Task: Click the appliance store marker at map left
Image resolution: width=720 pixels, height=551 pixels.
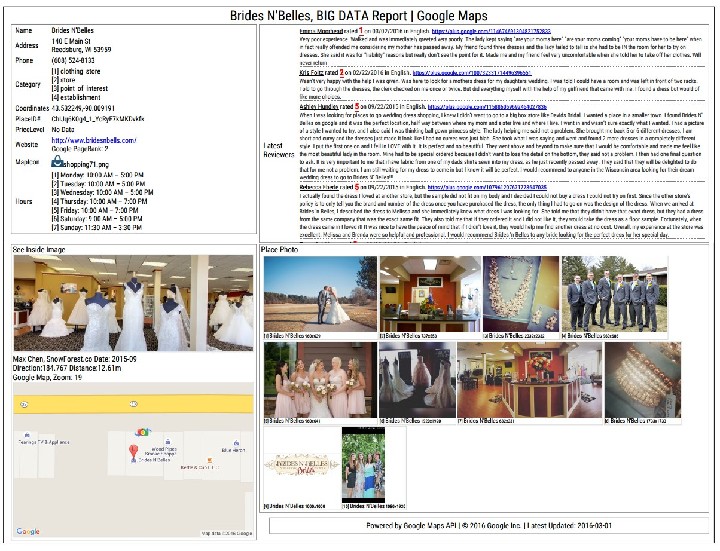Action: 27,434
